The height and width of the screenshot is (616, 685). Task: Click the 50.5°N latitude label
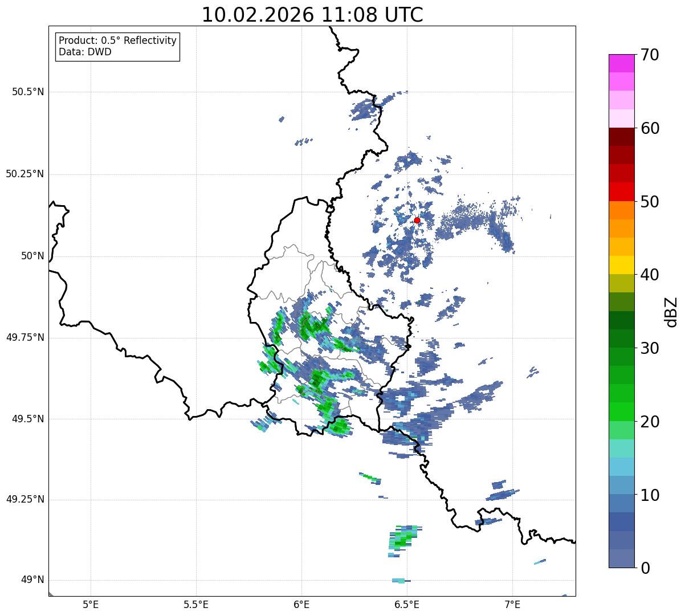[28, 92]
